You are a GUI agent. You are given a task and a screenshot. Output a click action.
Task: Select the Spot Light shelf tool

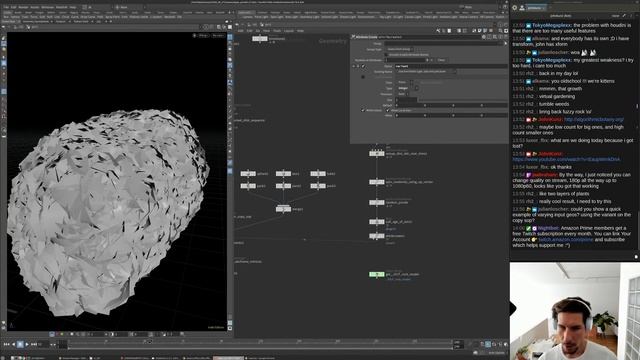click(276, 17)
